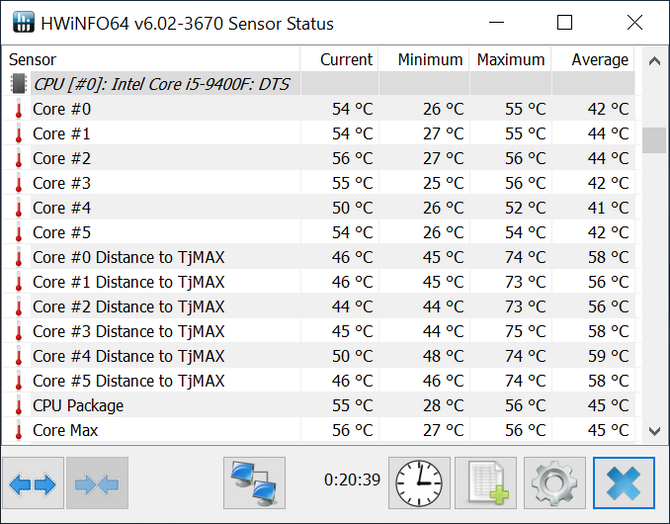Click thermometer icon beside CPU Package
This screenshot has width=670, height=524.
18,405
